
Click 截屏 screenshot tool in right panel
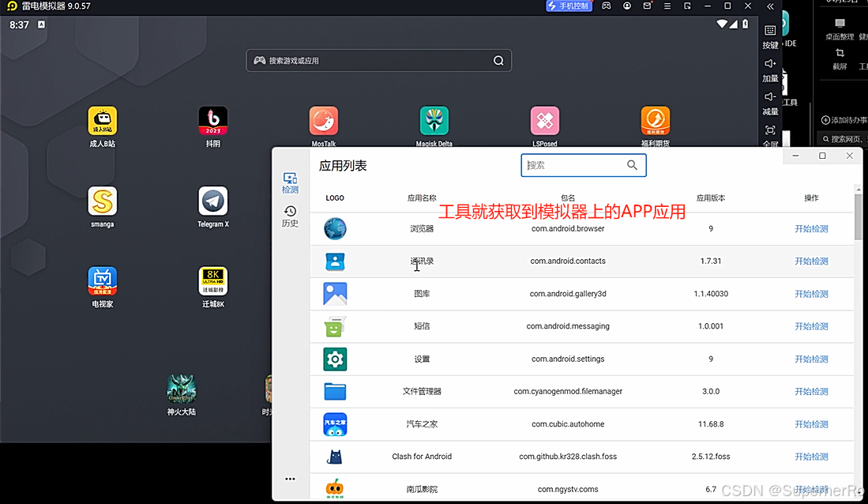[x=840, y=59]
